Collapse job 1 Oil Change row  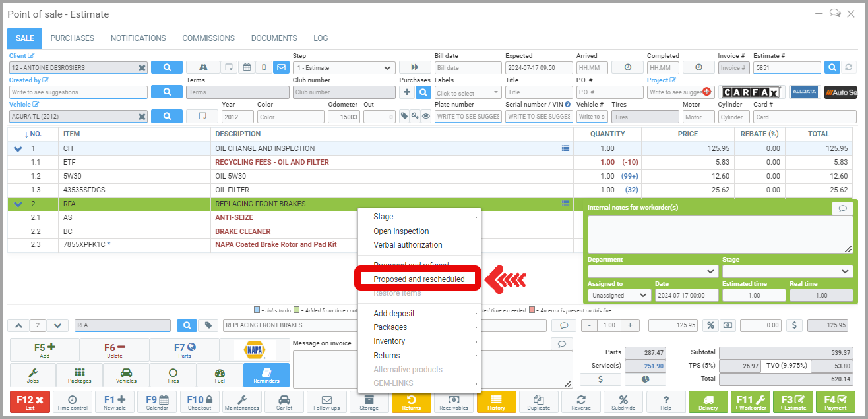tap(18, 149)
